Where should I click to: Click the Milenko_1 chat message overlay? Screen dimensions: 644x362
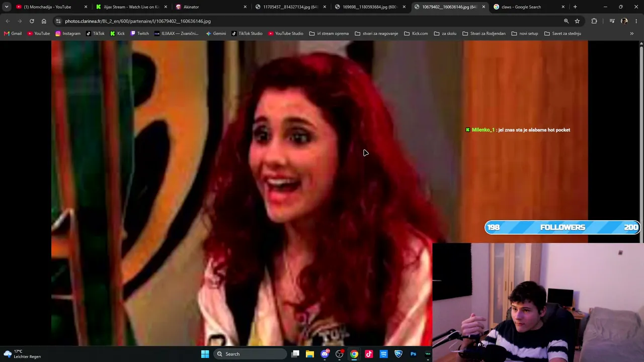click(x=518, y=130)
